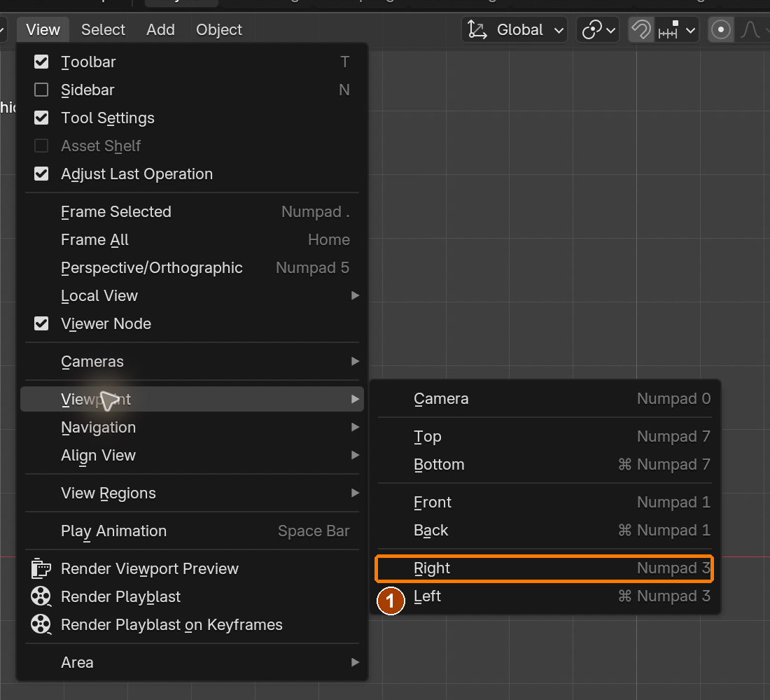Expand the Align View submenu
The image size is (770, 700).
[192, 456]
